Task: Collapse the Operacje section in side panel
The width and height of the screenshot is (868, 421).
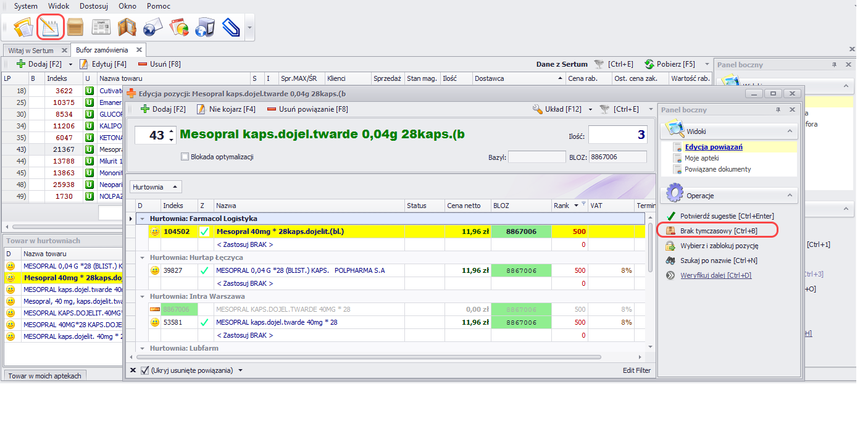Action: tap(788, 196)
